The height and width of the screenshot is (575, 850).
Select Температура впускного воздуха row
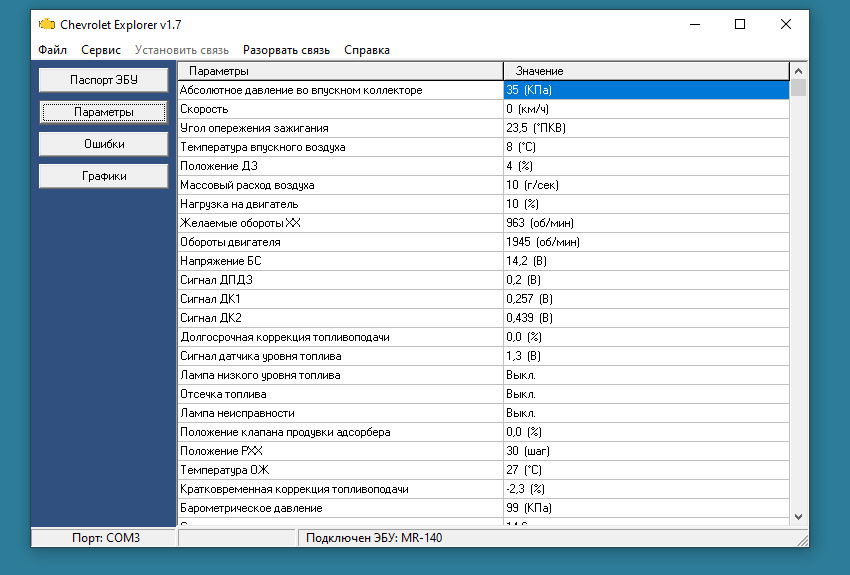(484, 147)
